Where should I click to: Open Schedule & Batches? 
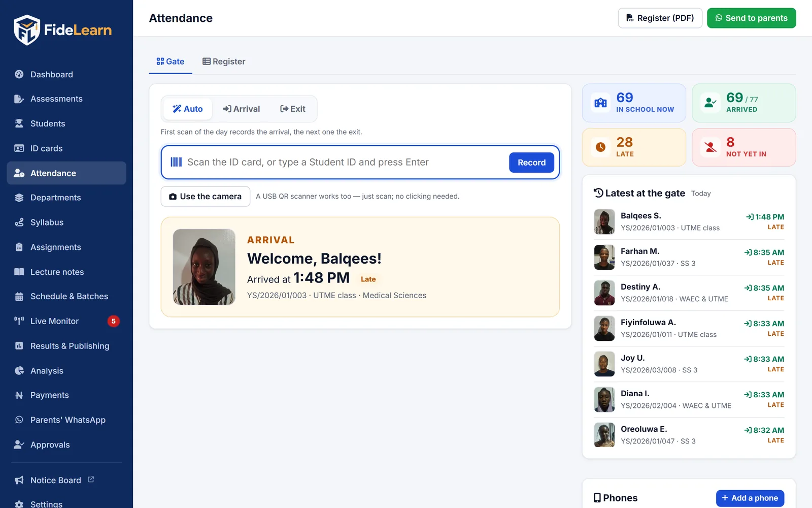(66, 297)
